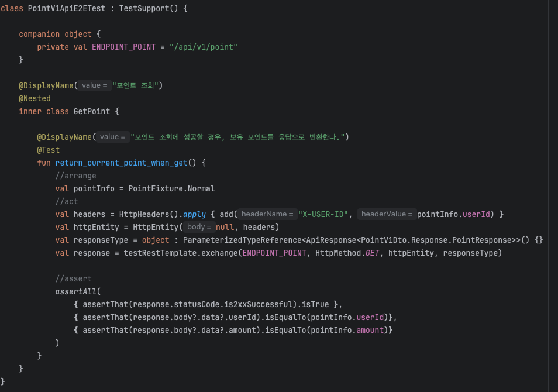Click the function name return_current_point_when_get
This screenshot has height=392, width=558.
click(x=121, y=163)
